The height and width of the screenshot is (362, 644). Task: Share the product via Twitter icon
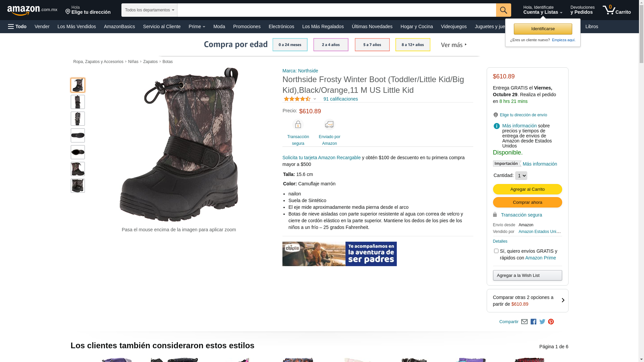coord(542,322)
